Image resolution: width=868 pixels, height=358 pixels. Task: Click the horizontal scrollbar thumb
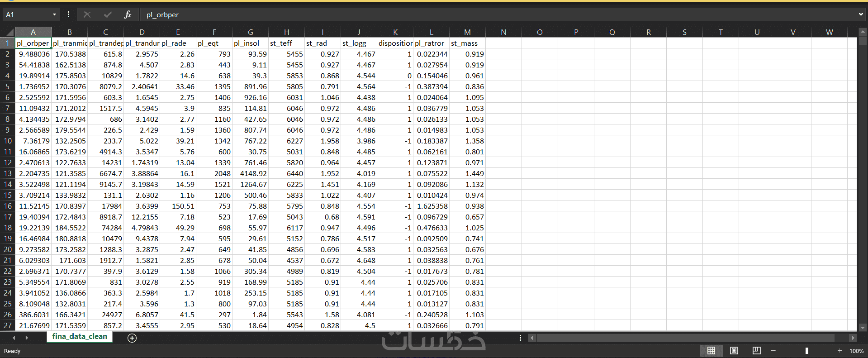pos(685,338)
